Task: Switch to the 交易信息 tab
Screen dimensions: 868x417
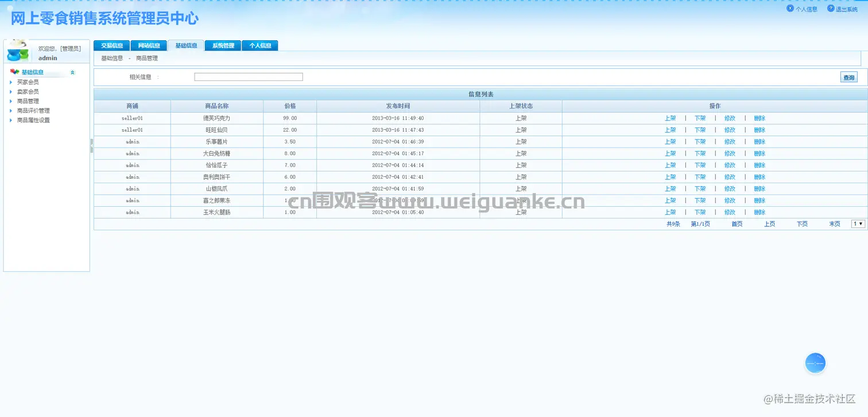Action: click(112, 45)
